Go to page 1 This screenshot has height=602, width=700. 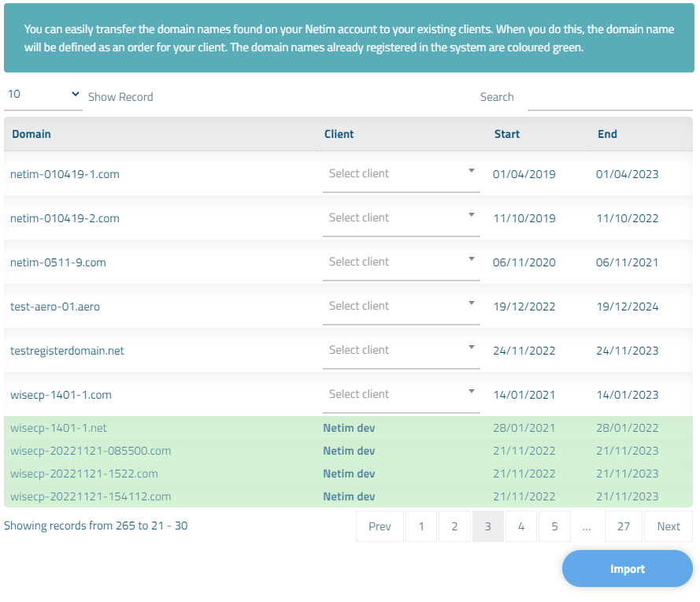coord(421,526)
